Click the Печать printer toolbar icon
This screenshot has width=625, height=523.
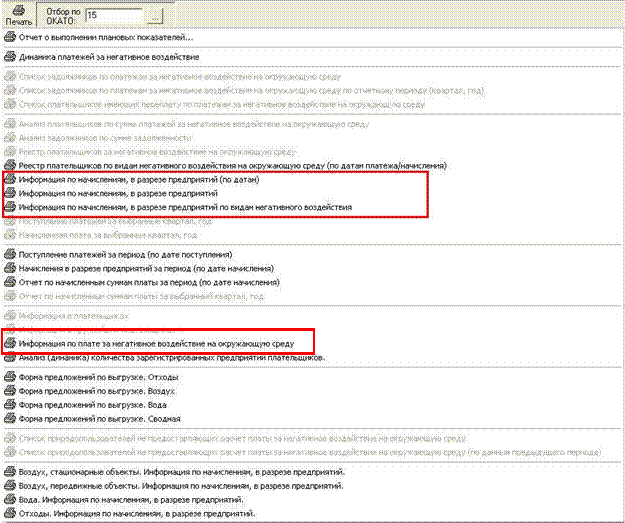pos(20,9)
